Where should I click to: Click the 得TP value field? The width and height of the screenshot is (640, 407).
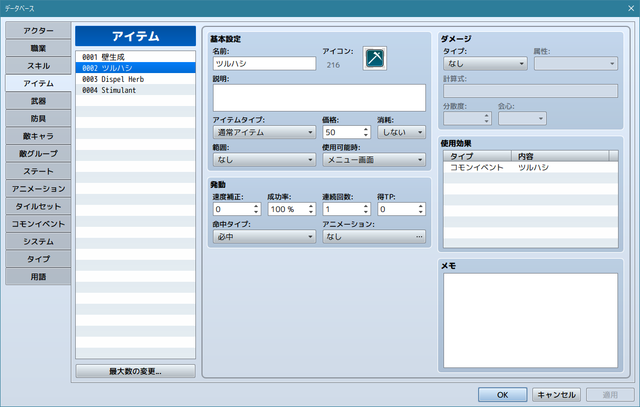click(397, 209)
